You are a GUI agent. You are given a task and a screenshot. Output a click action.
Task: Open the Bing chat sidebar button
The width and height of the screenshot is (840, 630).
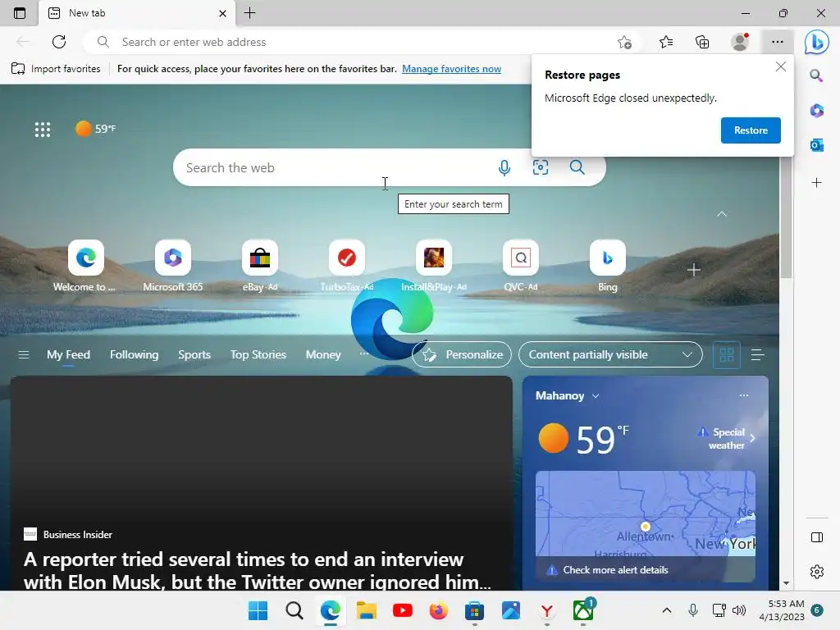click(816, 42)
